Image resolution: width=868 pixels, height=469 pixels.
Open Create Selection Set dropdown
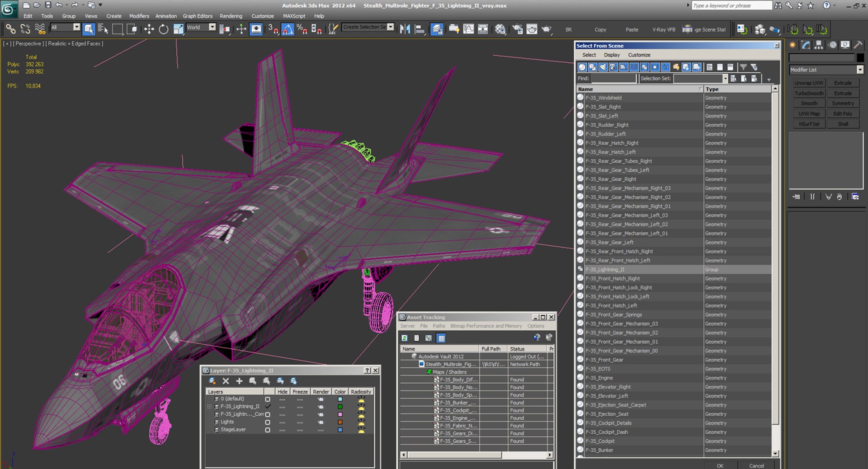391,27
